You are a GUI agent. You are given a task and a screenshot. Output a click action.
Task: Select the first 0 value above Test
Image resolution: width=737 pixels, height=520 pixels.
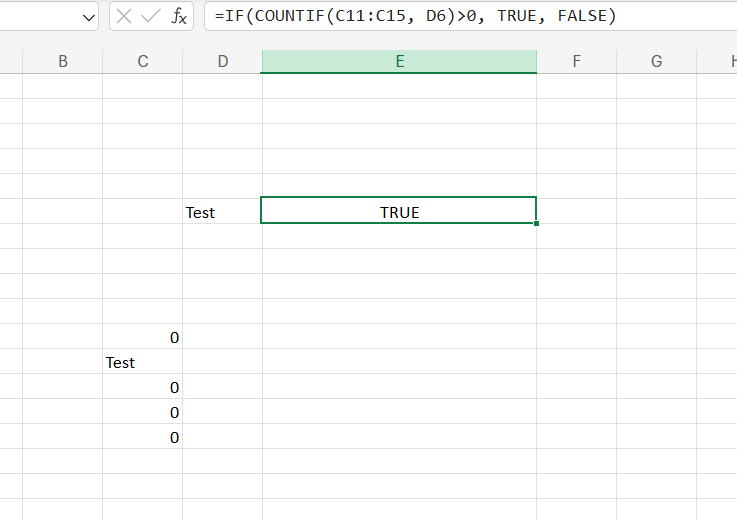pos(142,336)
